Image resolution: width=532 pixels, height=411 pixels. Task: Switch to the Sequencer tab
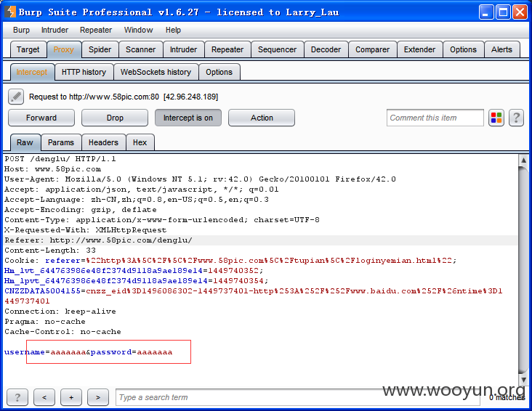click(x=277, y=49)
